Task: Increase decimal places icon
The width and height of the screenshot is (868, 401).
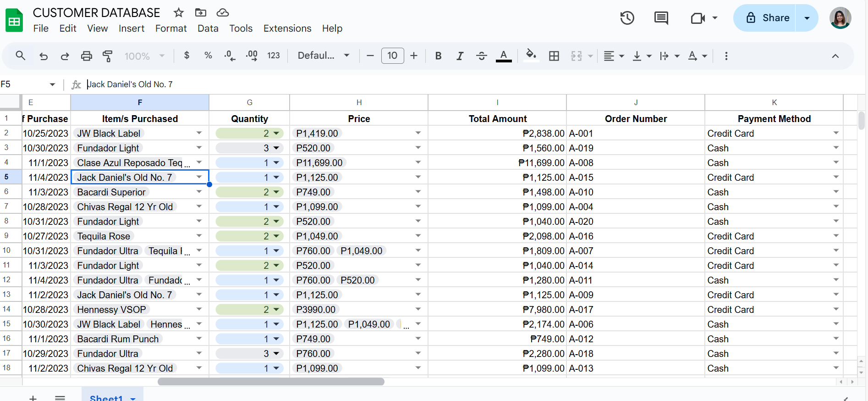Action: pyautogui.click(x=252, y=56)
